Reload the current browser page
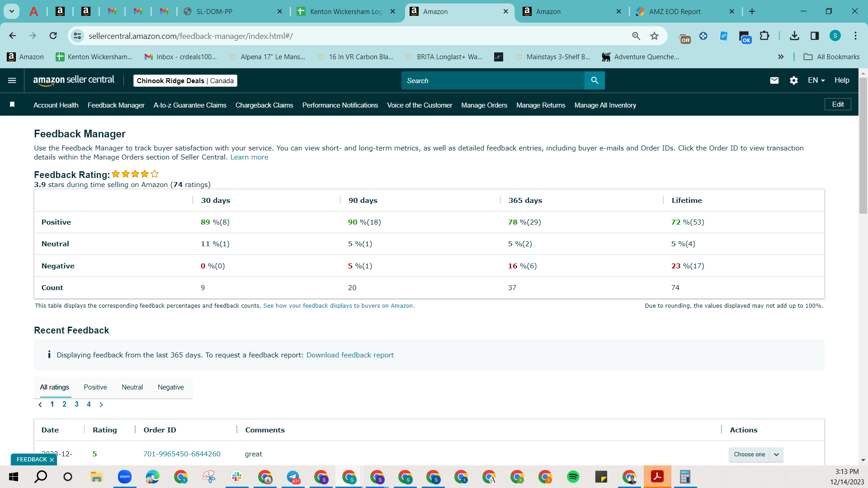 (53, 36)
